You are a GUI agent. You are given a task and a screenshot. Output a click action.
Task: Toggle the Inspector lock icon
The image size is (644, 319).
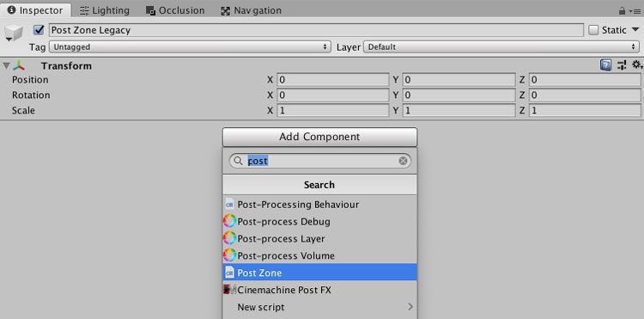(x=622, y=10)
